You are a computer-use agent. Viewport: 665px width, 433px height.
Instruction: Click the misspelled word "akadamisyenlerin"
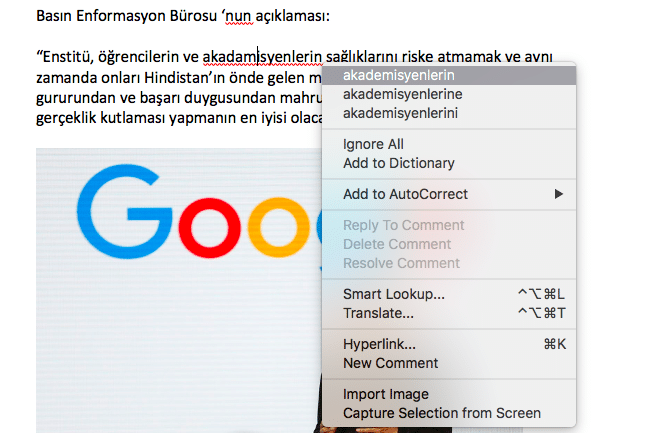(262, 57)
